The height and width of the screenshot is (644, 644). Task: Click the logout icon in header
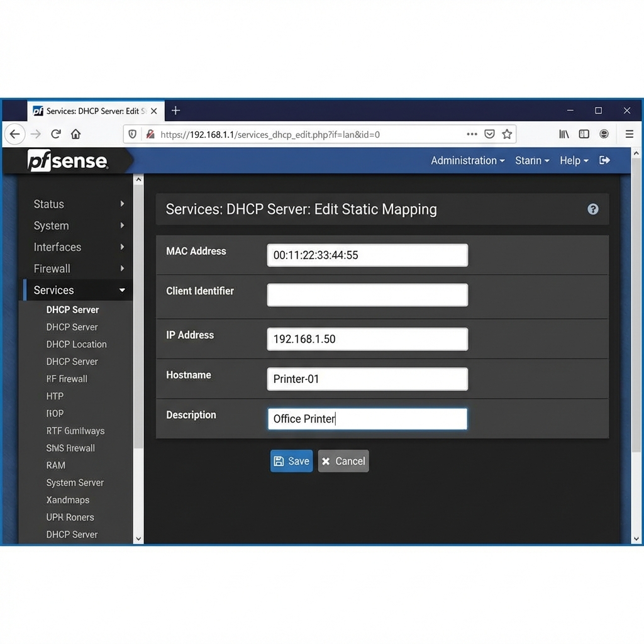pos(604,160)
